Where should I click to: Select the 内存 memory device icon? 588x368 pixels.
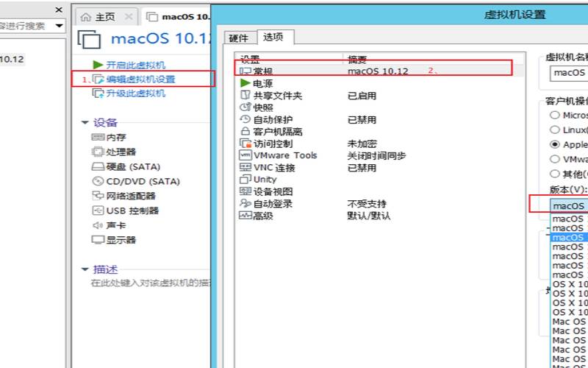pos(98,137)
